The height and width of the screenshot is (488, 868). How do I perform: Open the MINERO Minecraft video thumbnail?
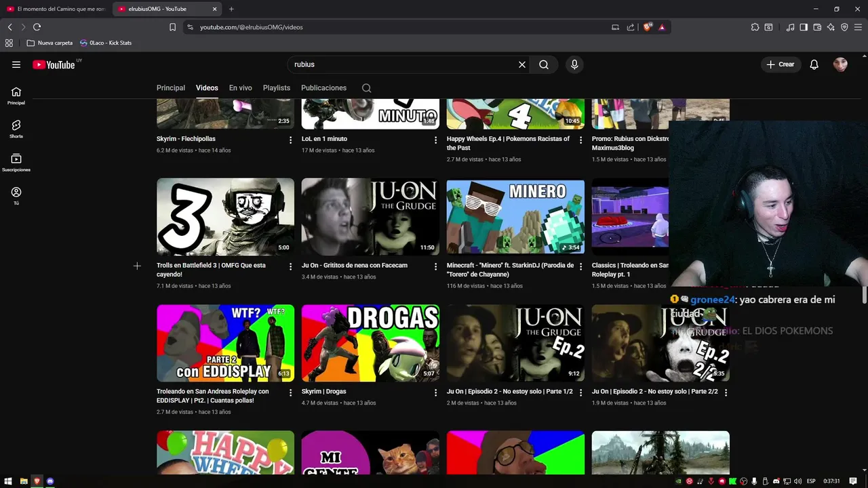[515, 217]
